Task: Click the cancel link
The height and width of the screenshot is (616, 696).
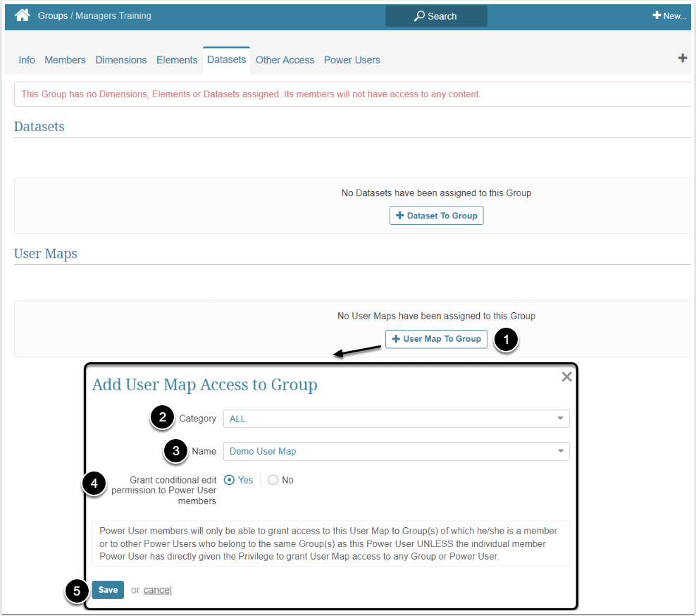Action: (x=157, y=590)
